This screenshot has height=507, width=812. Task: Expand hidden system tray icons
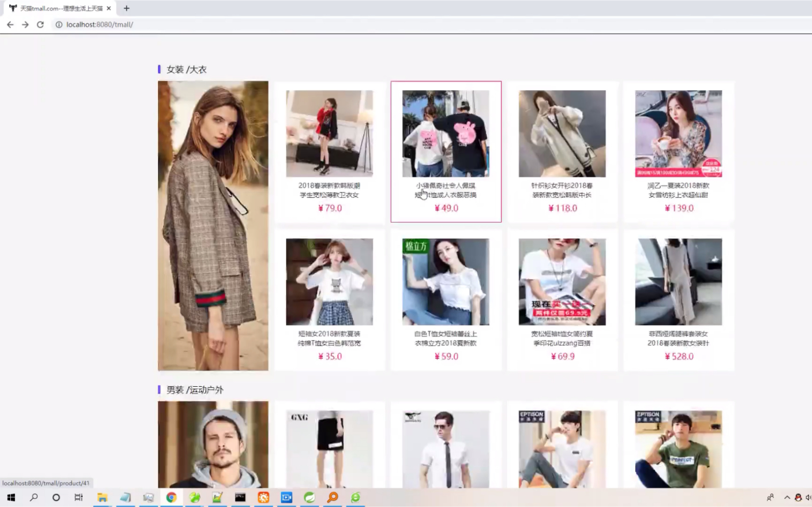[x=787, y=497]
